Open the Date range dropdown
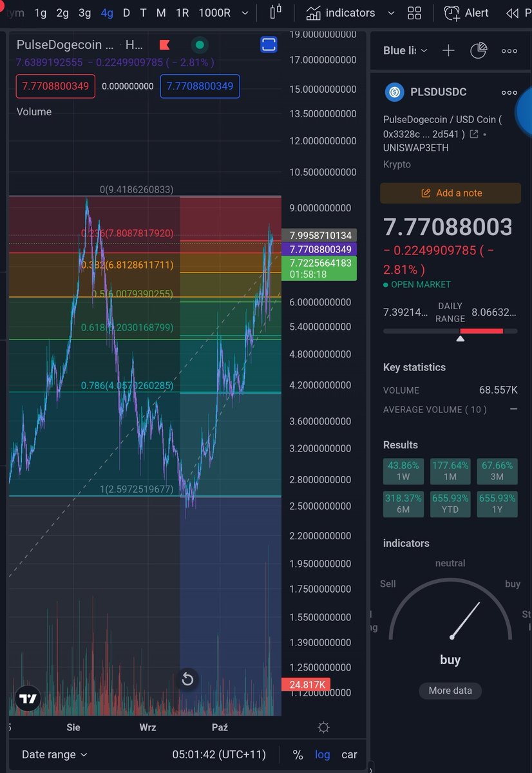The width and height of the screenshot is (532, 773). point(55,754)
